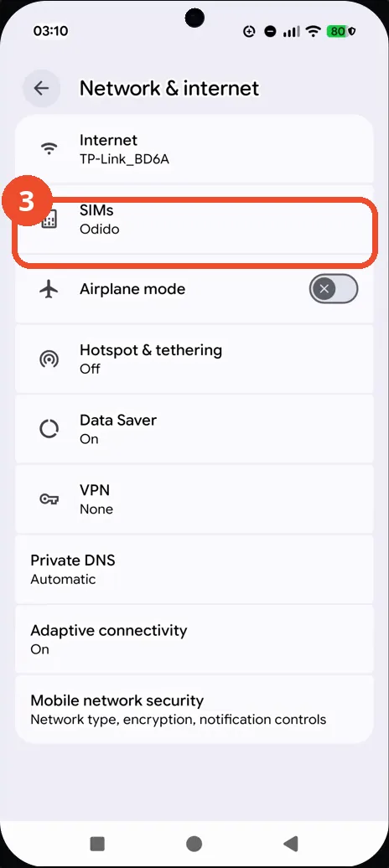Tap the Wi-Fi signal status bar icon

314,32
